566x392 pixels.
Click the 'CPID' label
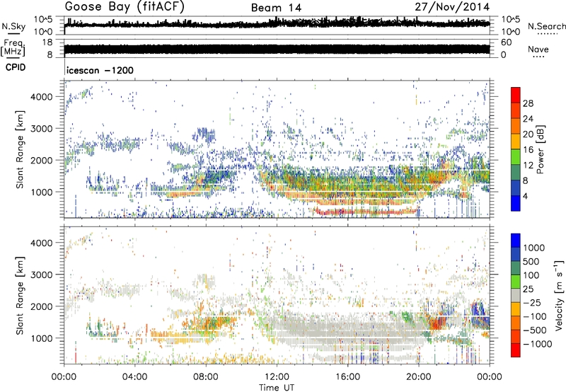click(x=16, y=67)
